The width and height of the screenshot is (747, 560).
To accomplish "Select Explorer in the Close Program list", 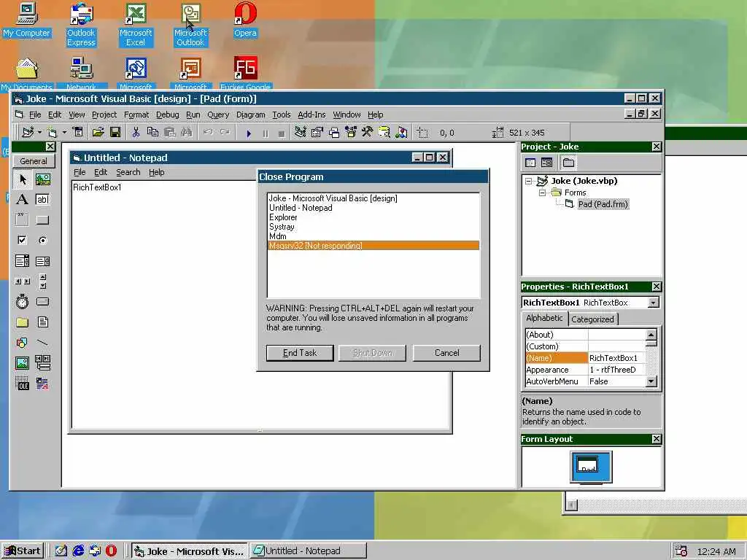I will point(373,217).
